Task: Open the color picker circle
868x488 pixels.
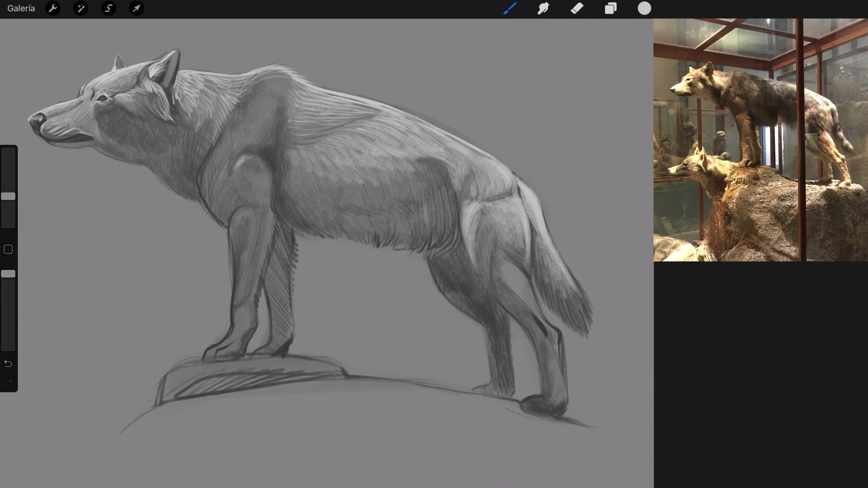Action: click(644, 8)
